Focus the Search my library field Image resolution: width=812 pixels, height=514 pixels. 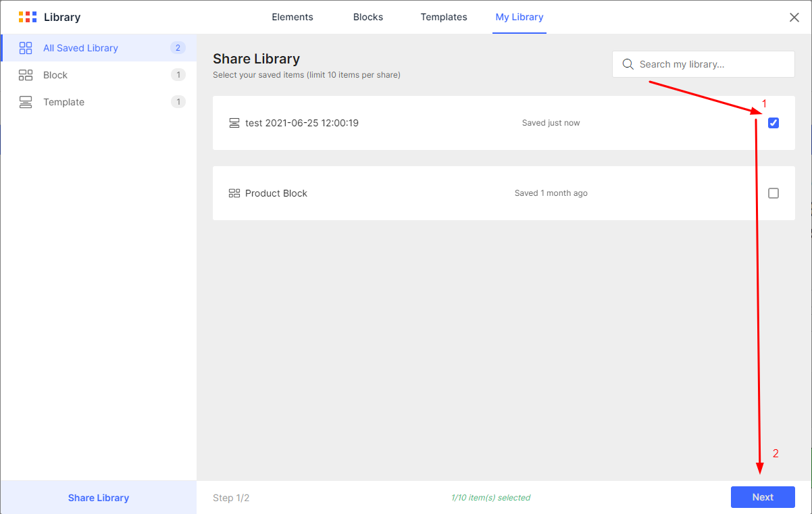(x=709, y=64)
